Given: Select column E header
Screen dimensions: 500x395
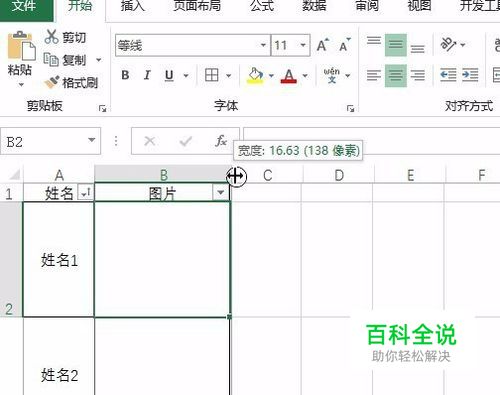Looking at the screenshot, I should (x=410, y=175).
